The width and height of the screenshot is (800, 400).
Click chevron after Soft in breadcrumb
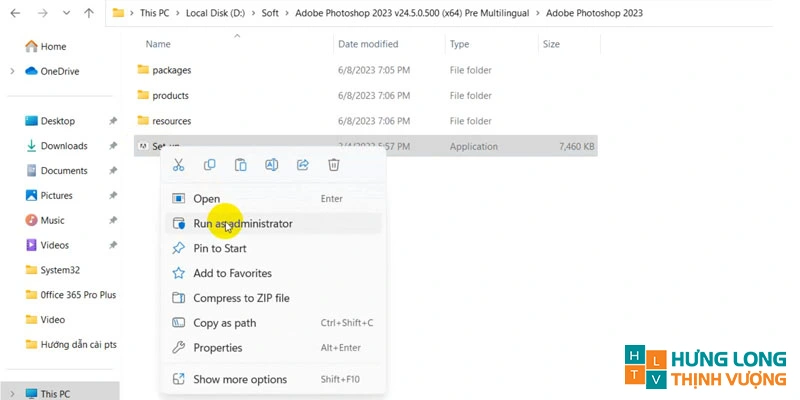click(x=287, y=13)
